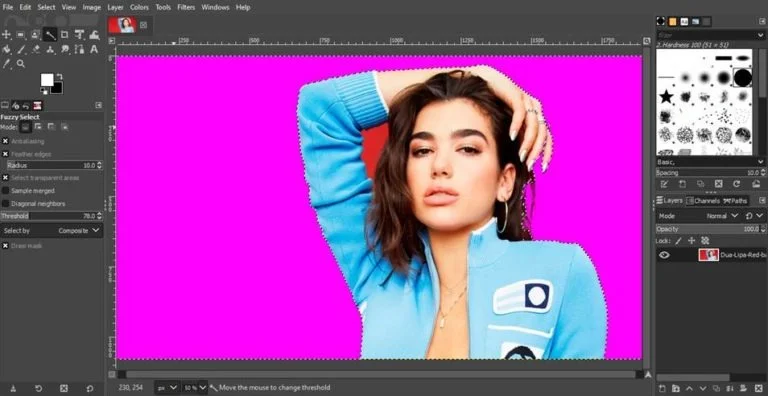Click Edit brush icon below brush grid
Viewport: 768px width, 396px height.
[664, 184]
